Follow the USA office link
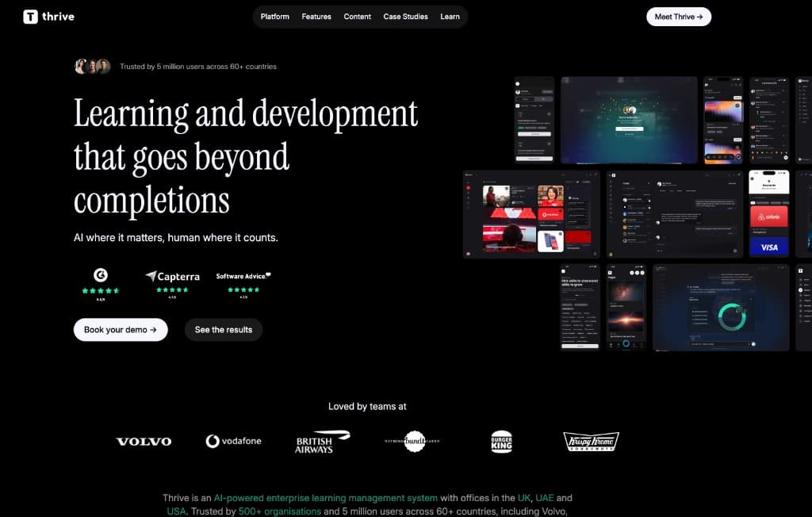This screenshot has height=517, width=812. point(176,511)
